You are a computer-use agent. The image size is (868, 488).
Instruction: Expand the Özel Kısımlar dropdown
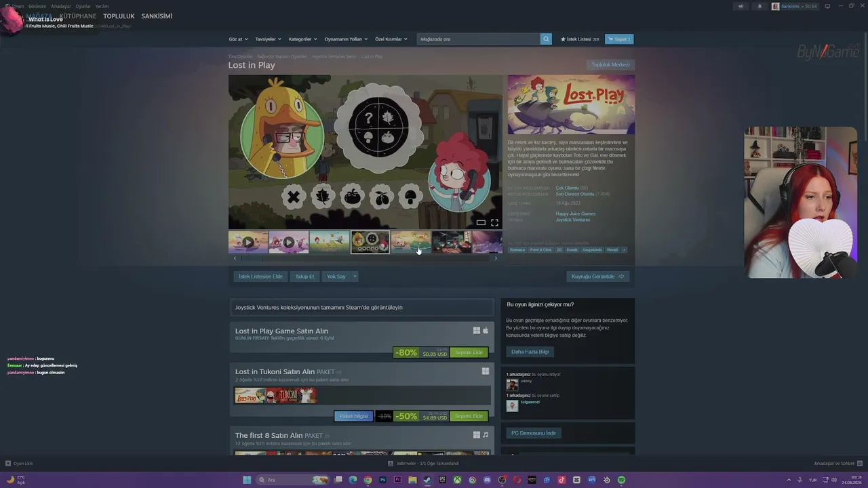(x=391, y=39)
